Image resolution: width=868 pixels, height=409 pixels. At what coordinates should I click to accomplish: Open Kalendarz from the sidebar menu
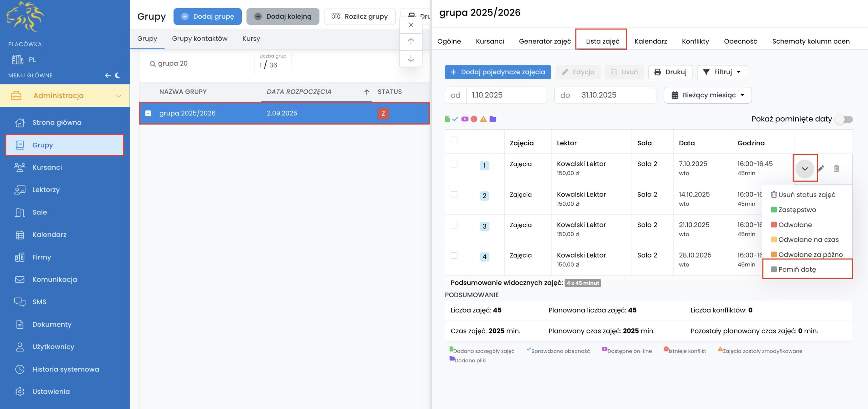point(49,234)
